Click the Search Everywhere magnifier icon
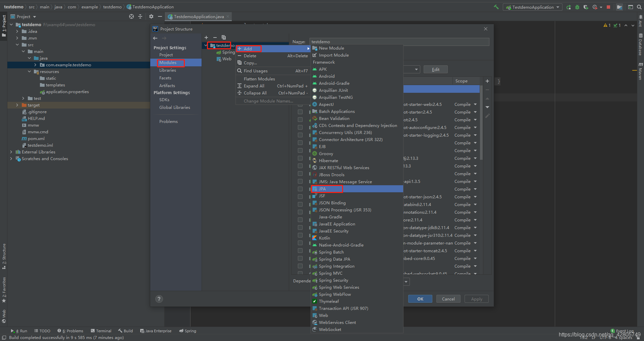 [639, 7]
